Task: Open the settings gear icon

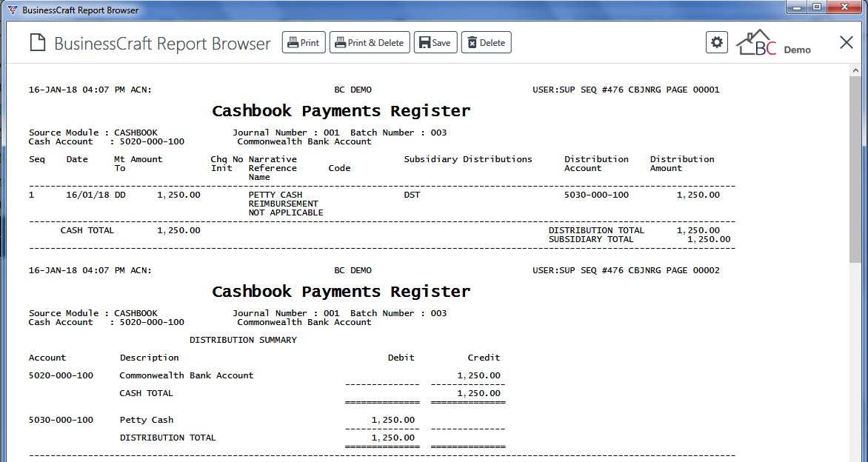Action: point(717,43)
